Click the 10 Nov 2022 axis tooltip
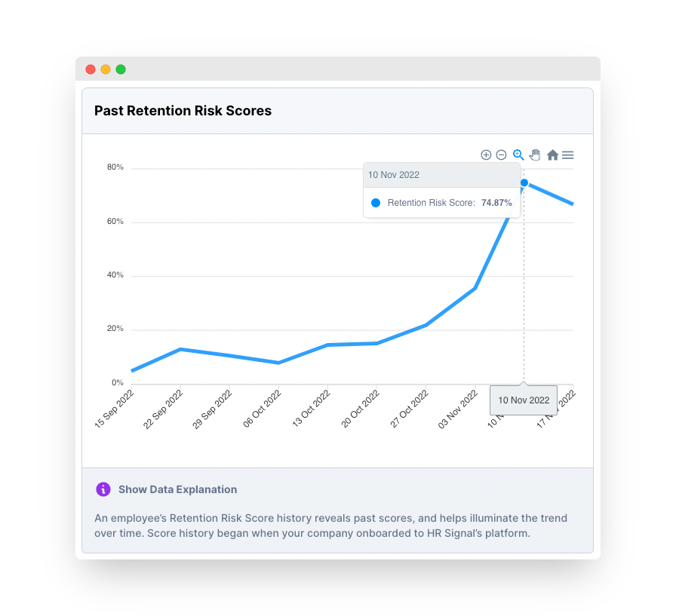The width and height of the screenshot is (676, 616). (524, 400)
